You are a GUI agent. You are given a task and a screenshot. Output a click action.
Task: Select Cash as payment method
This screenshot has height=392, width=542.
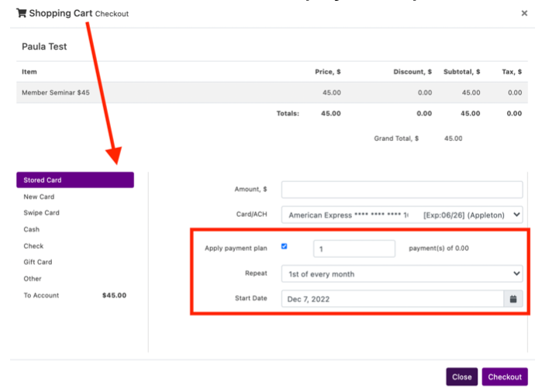(x=32, y=229)
